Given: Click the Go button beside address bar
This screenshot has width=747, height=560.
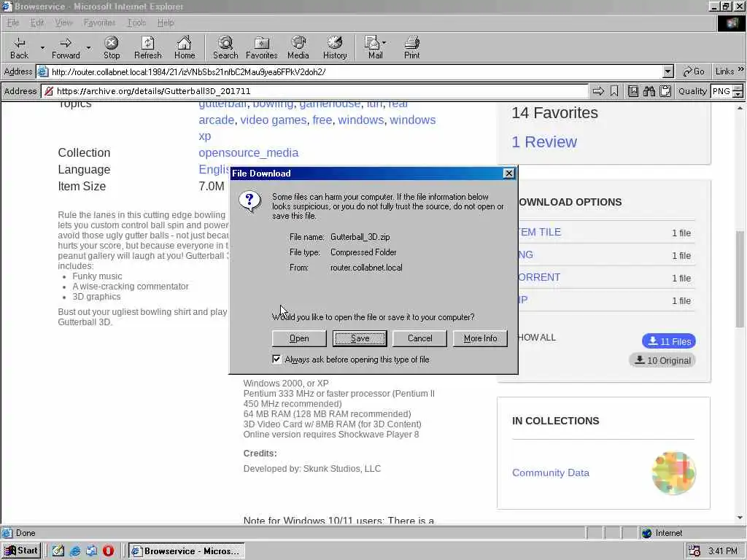Looking at the screenshot, I should (694, 71).
